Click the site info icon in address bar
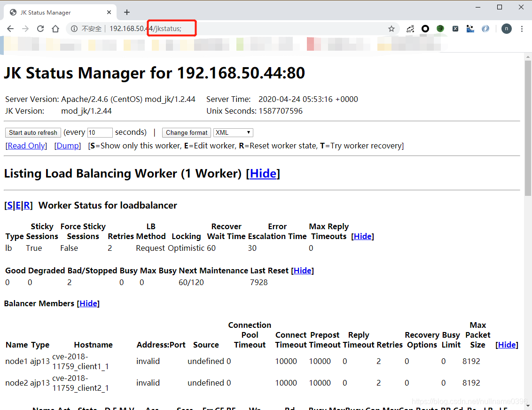The width and height of the screenshot is (532, 410). [74, 29]
